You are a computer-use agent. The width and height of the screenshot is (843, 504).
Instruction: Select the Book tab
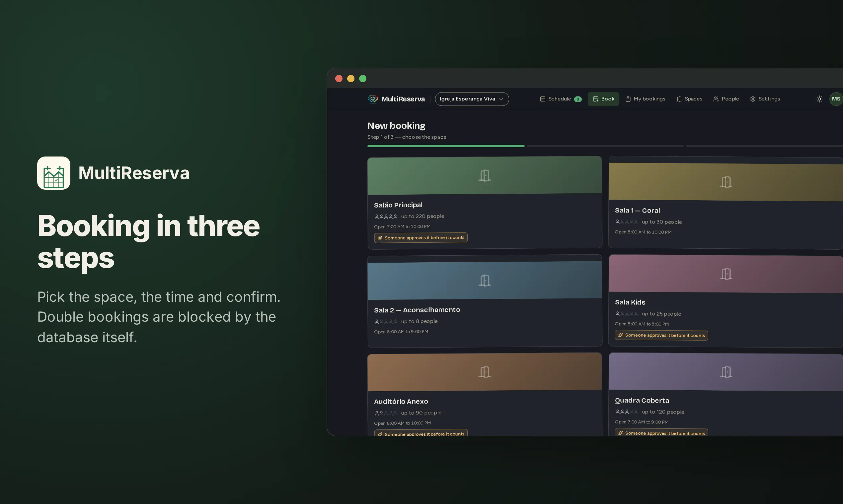(603, 99)
